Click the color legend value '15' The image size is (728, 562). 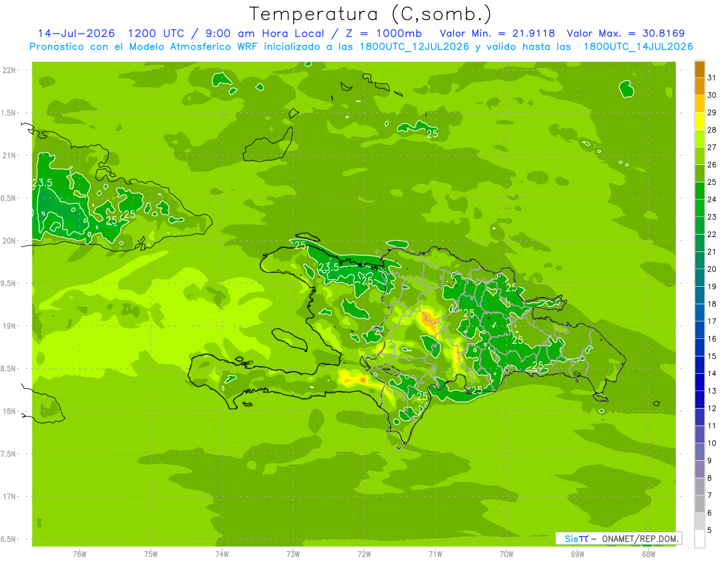(712, 356)
